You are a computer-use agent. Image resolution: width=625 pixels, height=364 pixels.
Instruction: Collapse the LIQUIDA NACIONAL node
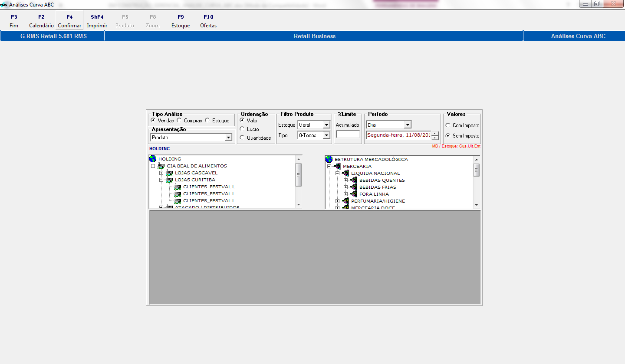tap(337, 173)
